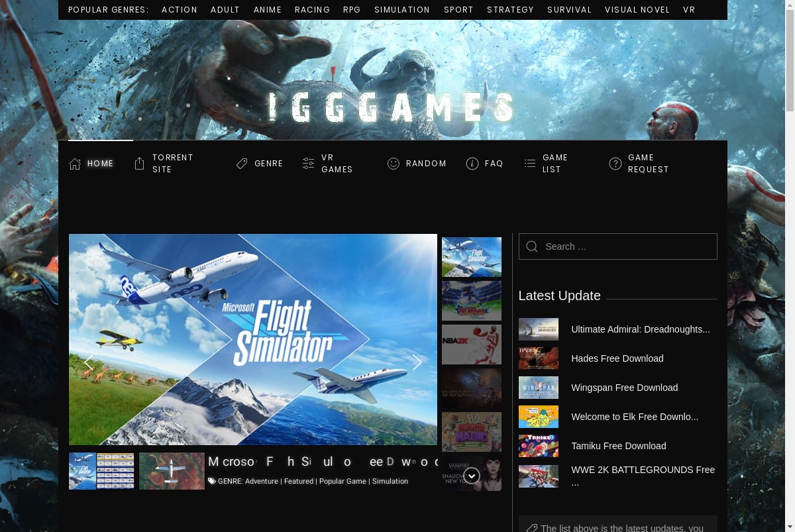Open the Game List link

click(x=555, y=164)
